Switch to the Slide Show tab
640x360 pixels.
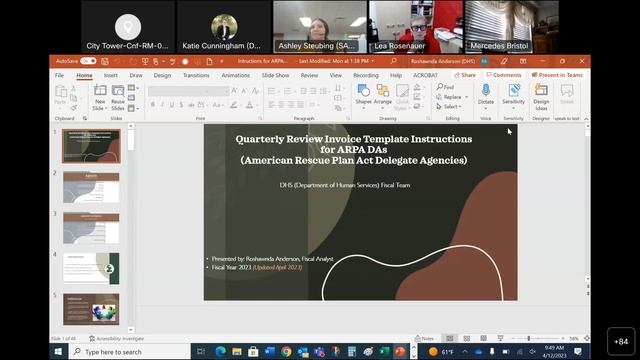click(276, 76)
